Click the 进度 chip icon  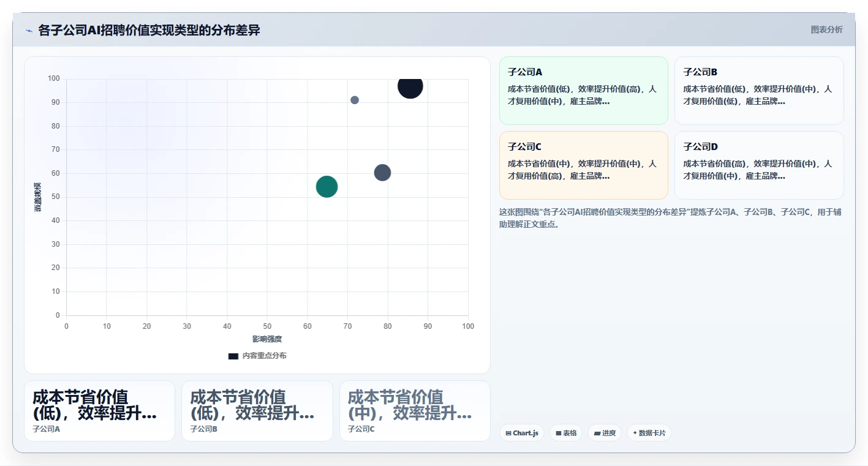[597, 433]
